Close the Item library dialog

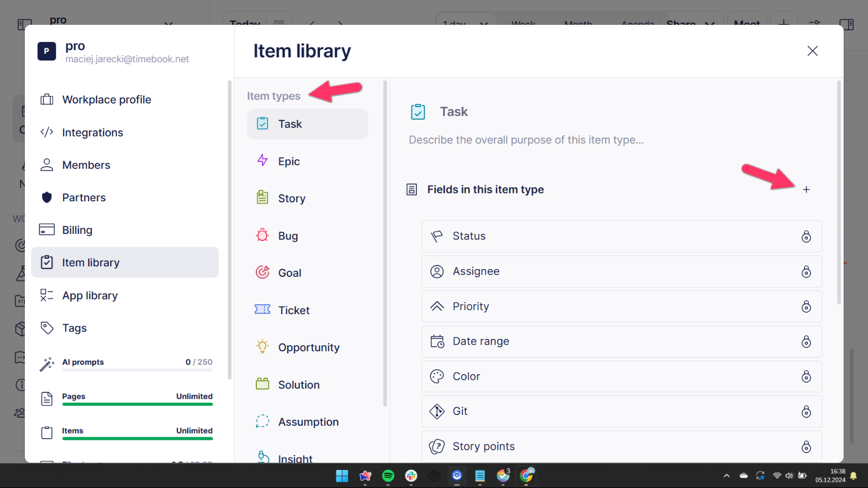point(812,51)
